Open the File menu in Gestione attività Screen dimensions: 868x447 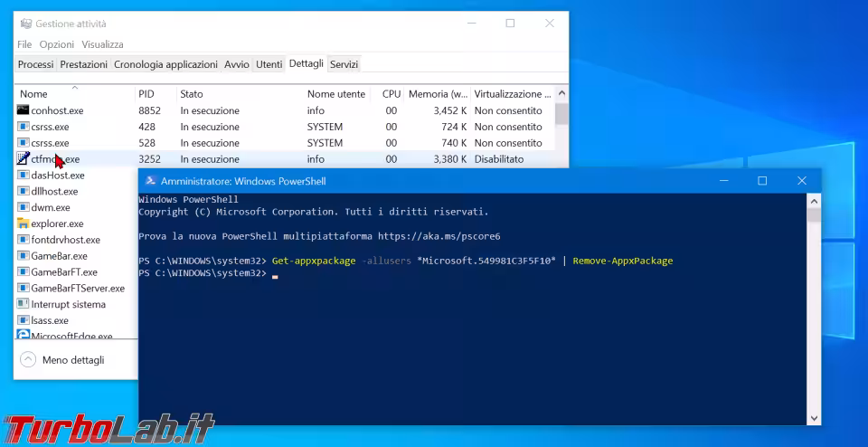coord(24,44)
